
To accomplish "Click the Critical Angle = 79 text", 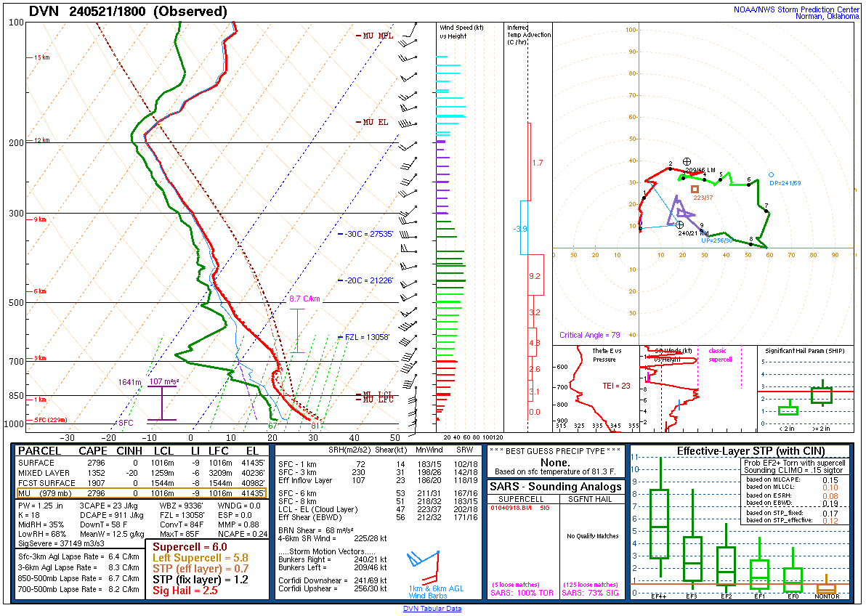I will (x=589, y=336).
